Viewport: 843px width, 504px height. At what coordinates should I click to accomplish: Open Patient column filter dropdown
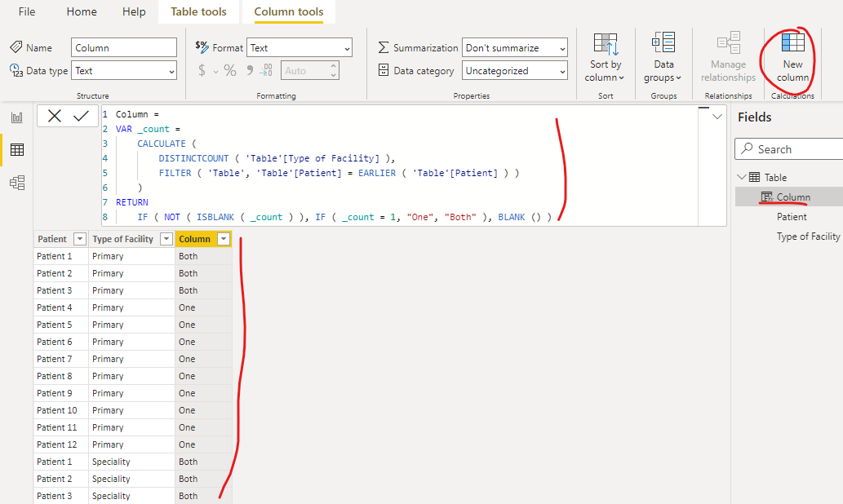click(80, 239)
